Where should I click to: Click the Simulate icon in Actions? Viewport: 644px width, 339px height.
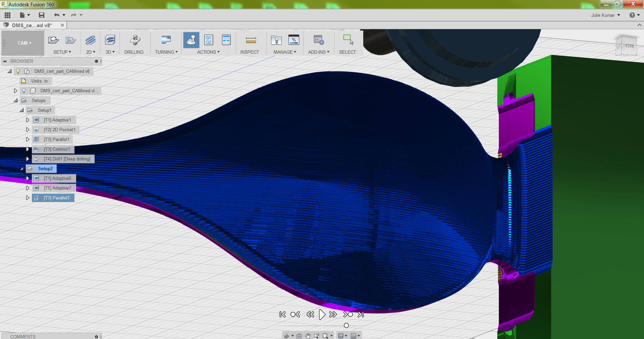point(191,40)
